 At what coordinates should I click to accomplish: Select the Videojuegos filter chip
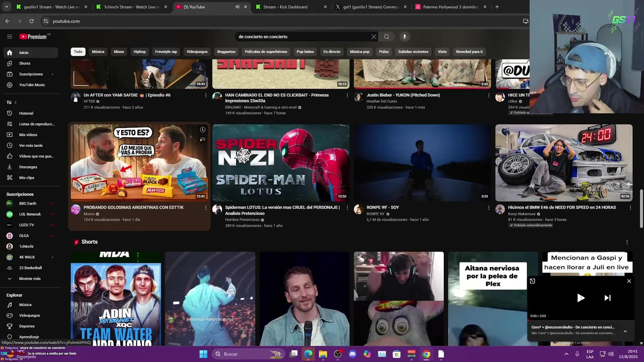[x=197, y=52]
